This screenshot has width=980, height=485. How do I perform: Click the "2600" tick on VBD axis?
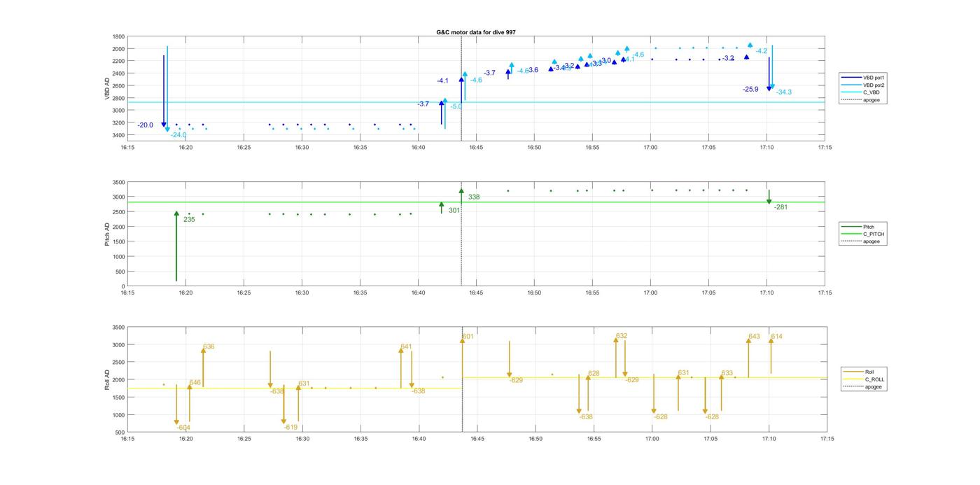point(118,85)
